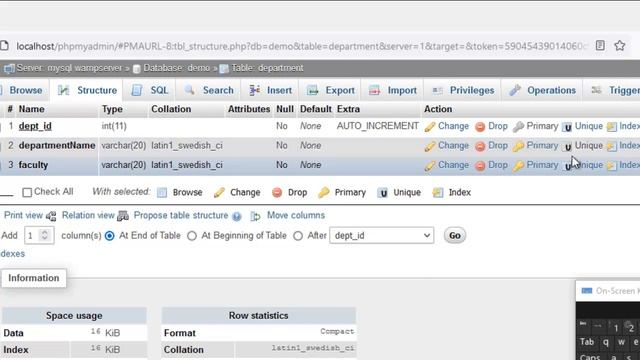This screenshot has height=360, width=640.
Task: Click red Drop icon for departmentName
Action: click(x=480, y=146)
